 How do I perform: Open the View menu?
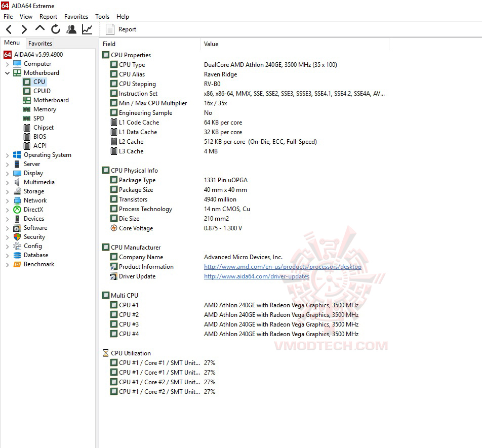coord(26,17)
